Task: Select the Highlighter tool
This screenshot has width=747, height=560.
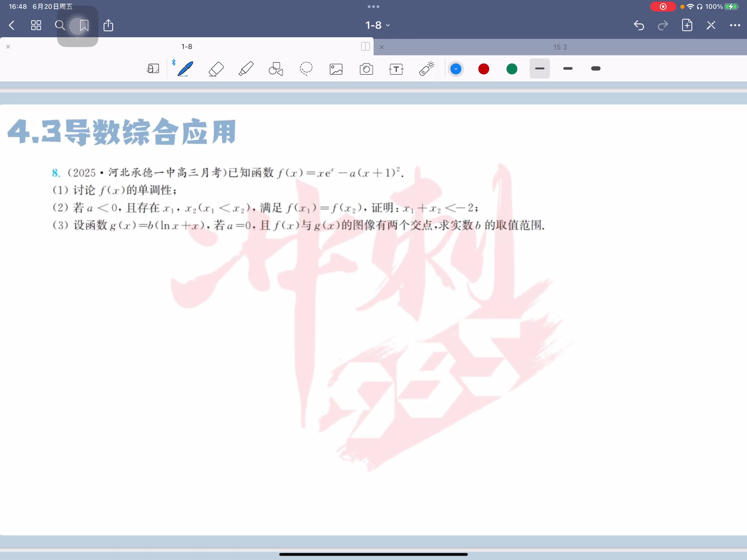Action: (246, 69)
